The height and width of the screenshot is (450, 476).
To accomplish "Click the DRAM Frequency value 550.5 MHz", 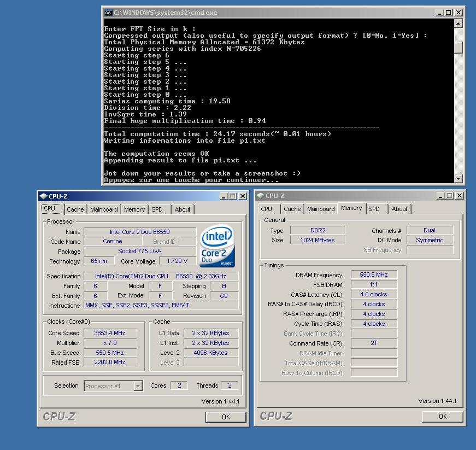I will (x=374, y=274).
